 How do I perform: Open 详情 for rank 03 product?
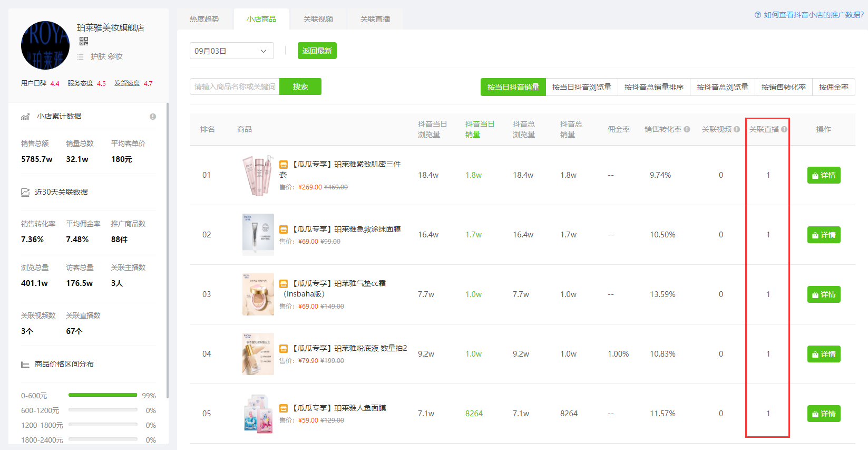point(824,294)
